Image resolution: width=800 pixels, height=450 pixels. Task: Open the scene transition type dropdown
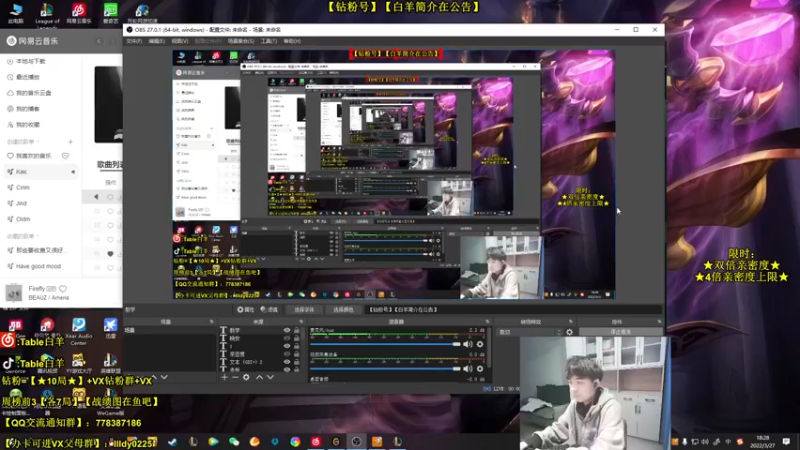coord(530,332)
